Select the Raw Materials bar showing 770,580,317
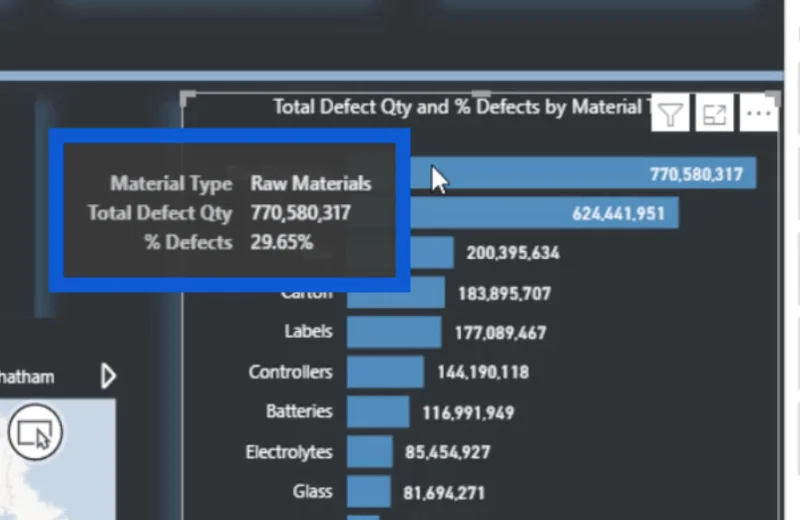 pyautogui.click(x=583, y=173)
